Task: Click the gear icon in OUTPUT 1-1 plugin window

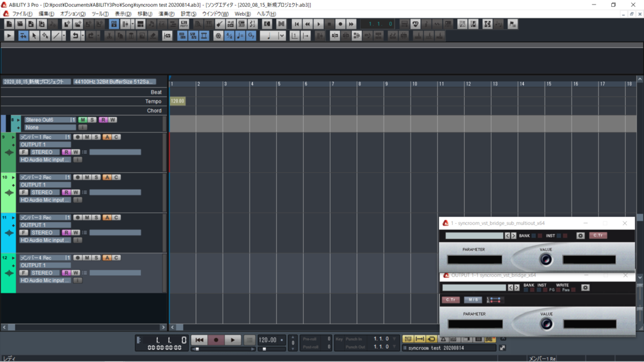Action: (x=586, y=288)
